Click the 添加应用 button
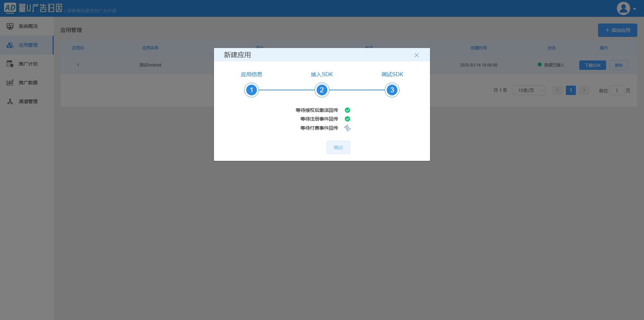 [x=618, y=30]
